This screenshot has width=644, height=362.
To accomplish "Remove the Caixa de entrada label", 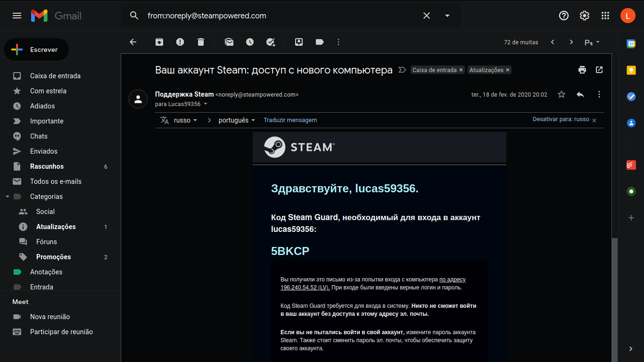I will pyautogui.click(x=461, y=70).
